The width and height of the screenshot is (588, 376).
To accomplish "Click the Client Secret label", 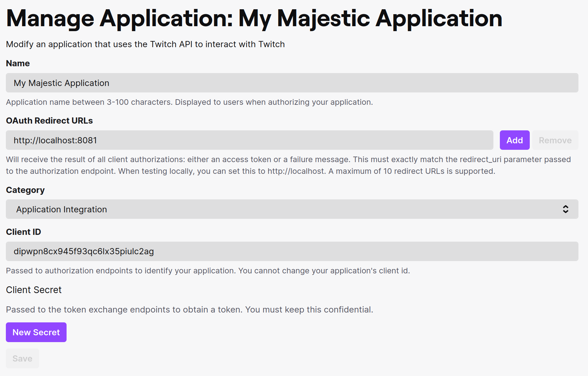I will 34,290.
